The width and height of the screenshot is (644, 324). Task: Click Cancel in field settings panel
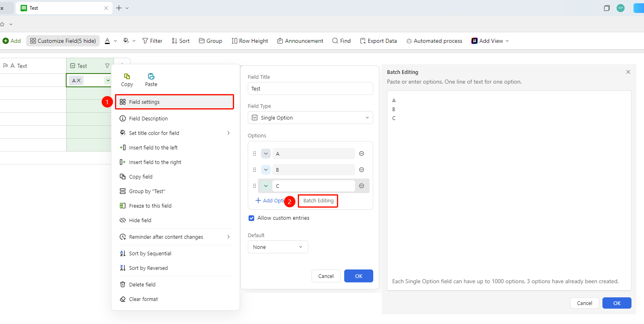[326, 276]
